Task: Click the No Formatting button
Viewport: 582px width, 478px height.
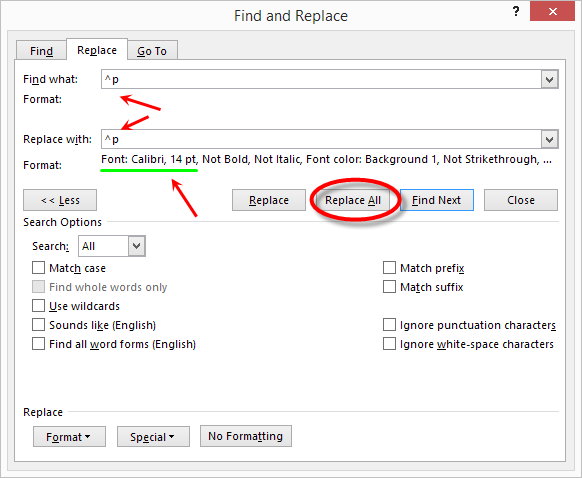Action: [246, 436]
